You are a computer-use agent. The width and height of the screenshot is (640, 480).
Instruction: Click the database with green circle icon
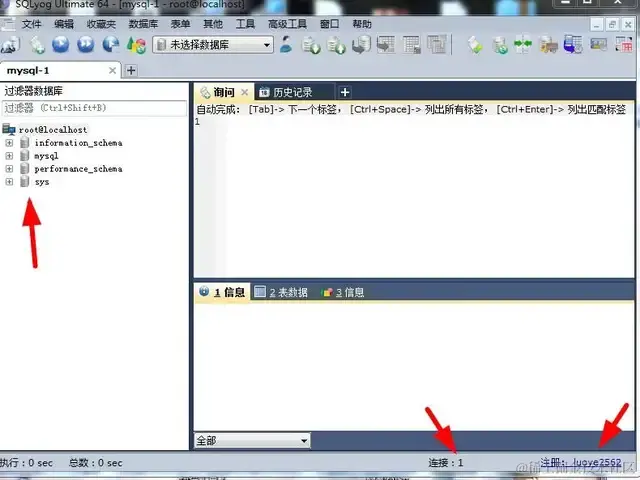[500, 45]
